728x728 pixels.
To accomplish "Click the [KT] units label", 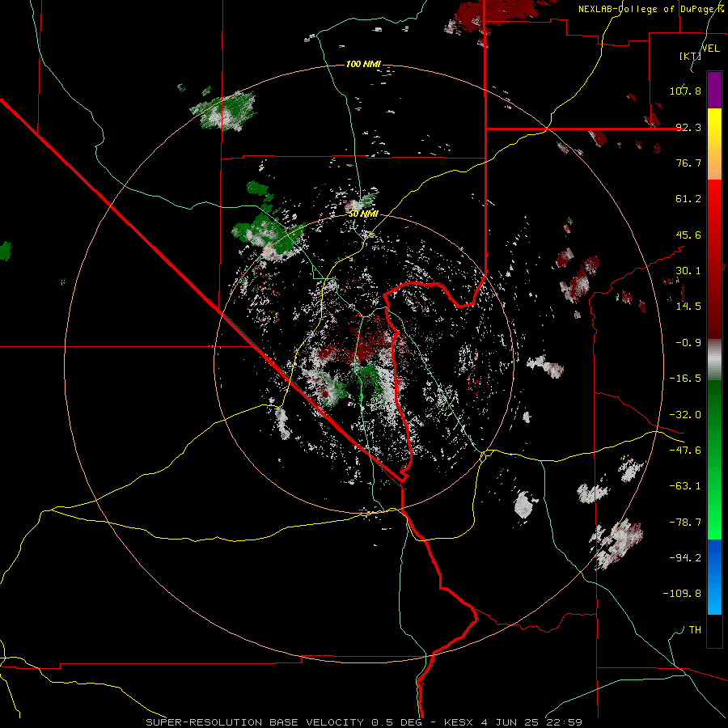I will pos(690,56).
